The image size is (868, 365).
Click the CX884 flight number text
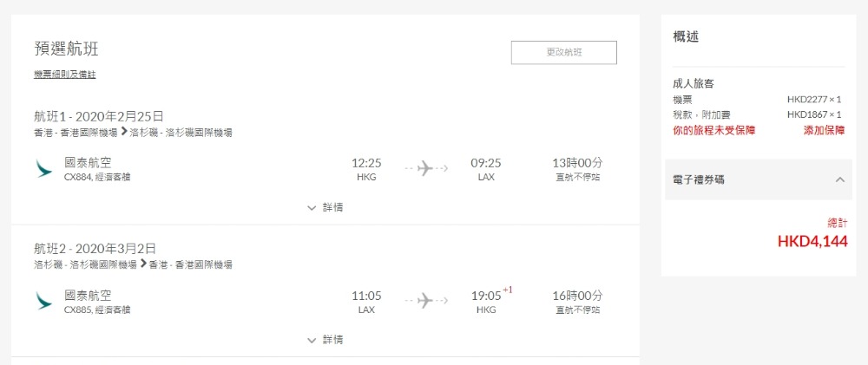[x=77, y=177]
